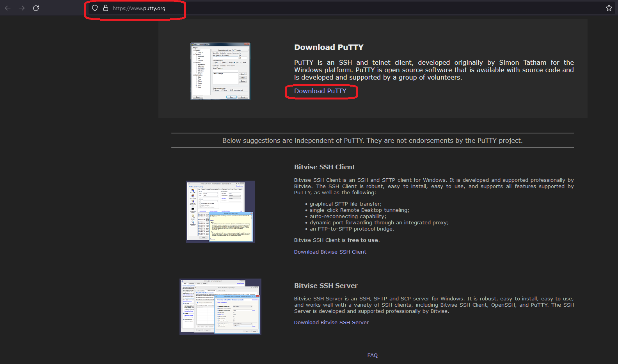Open the Download Bitvise SSH Client link

[x=330, y=252]
